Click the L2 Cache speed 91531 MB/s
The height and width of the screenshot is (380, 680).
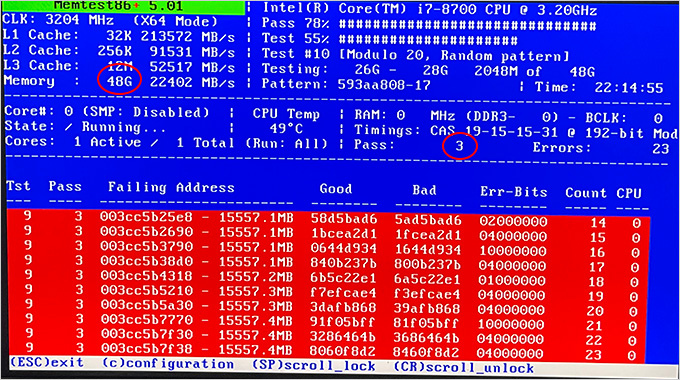click(192, 52)
